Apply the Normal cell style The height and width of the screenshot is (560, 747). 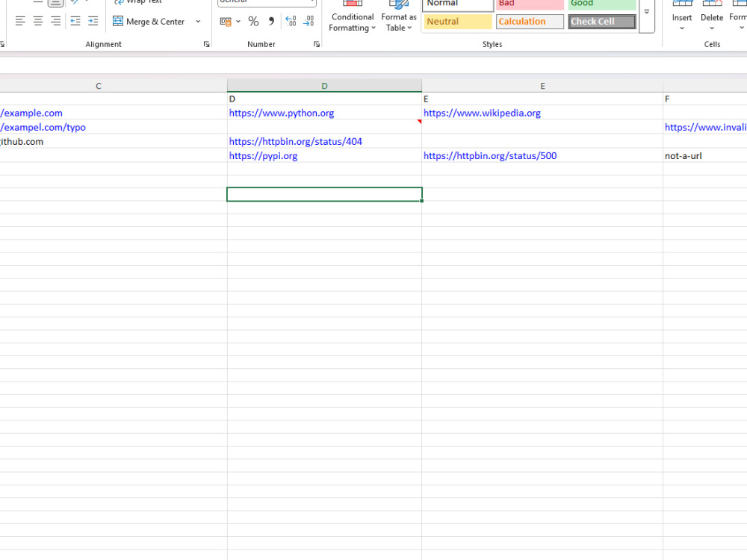(458, 4)
